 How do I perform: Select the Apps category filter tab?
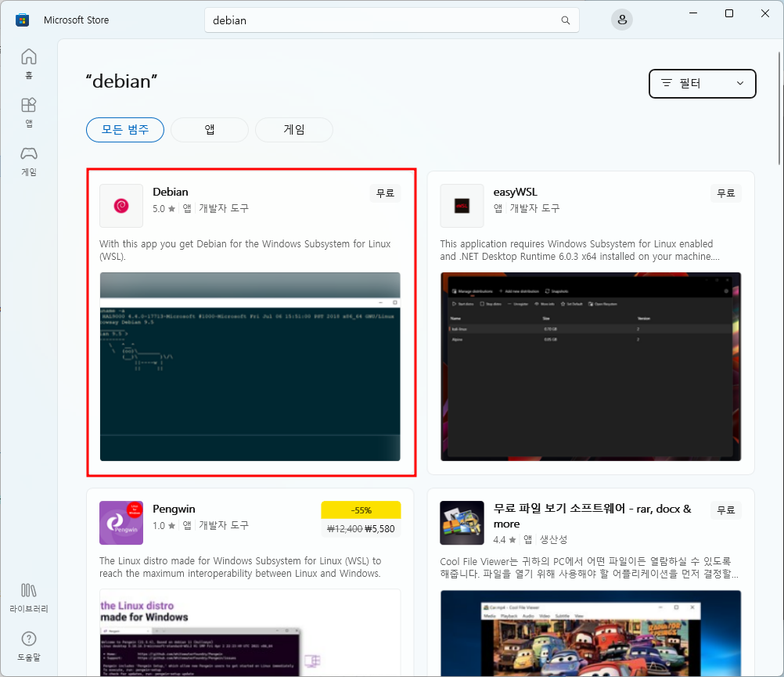[210, 130]
